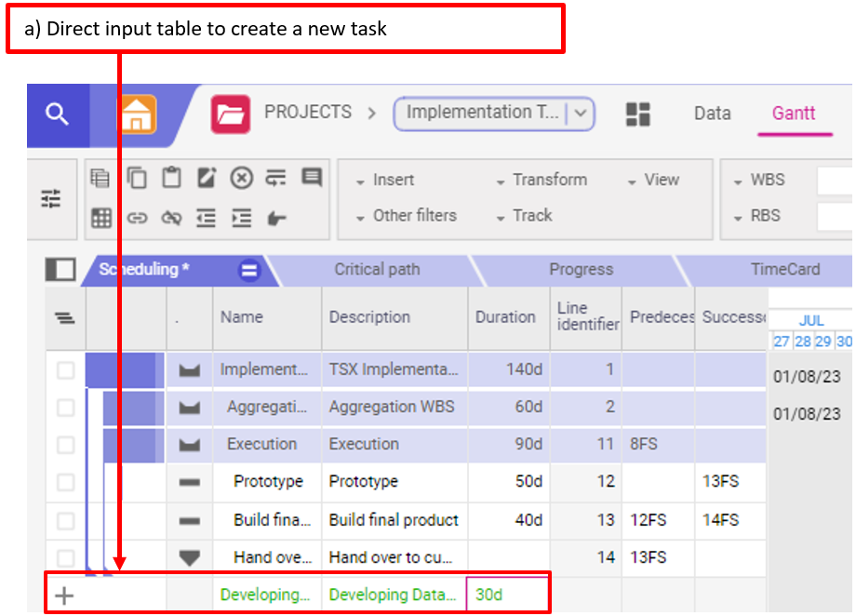Click the Paste clipboard icon

[171, 178]
